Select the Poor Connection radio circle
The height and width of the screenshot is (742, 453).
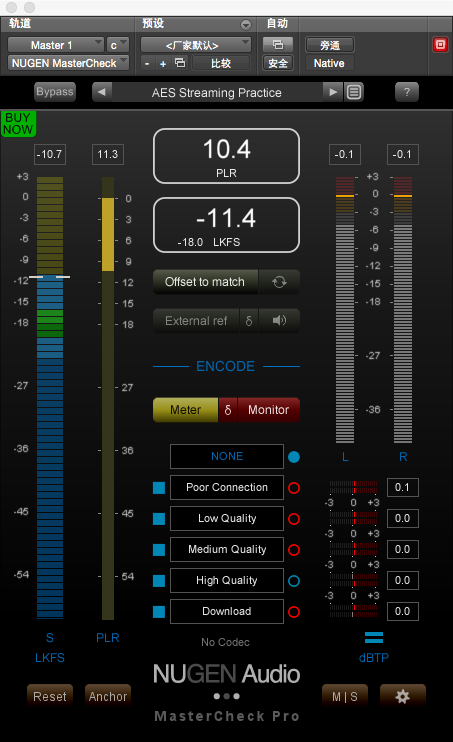[294, 488]
